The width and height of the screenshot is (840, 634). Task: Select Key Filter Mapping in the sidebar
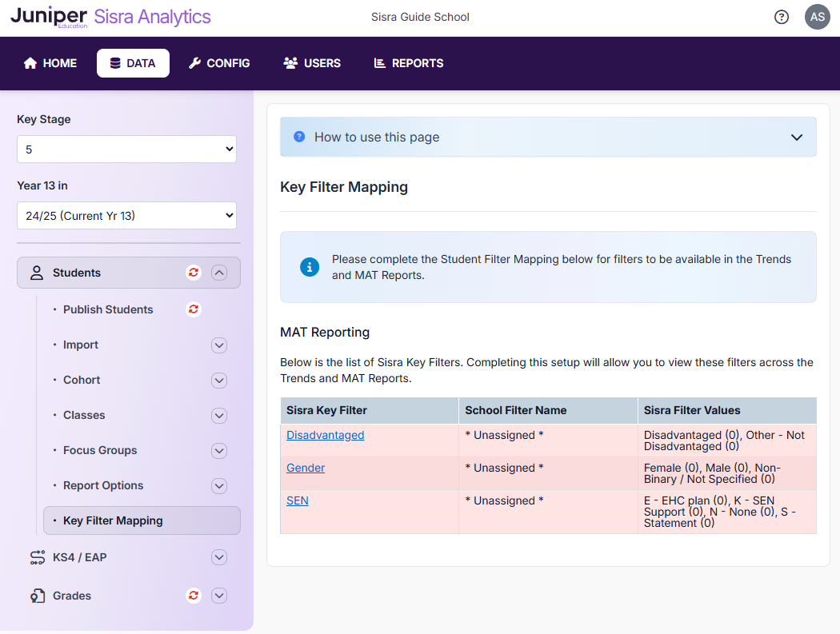(142, 520)
